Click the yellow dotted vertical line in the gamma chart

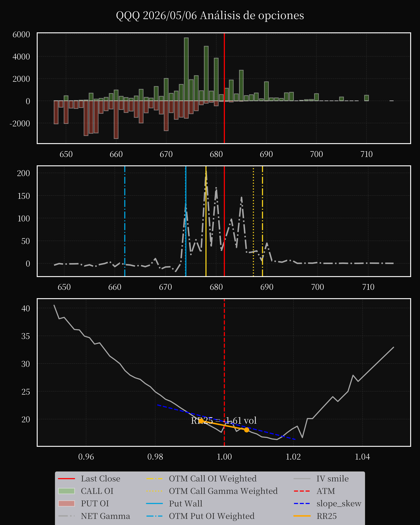pos(253,221)
